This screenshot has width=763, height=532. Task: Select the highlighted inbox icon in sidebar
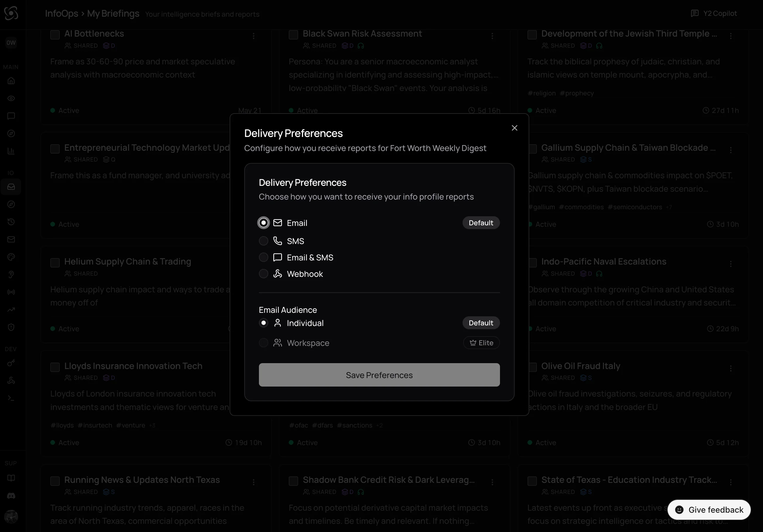point(11,187)
